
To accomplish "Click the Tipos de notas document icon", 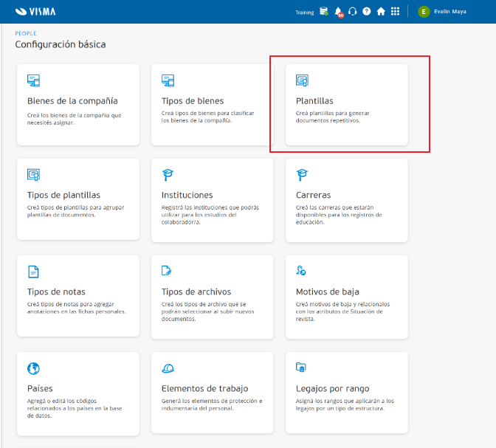I will coord(33,272).
